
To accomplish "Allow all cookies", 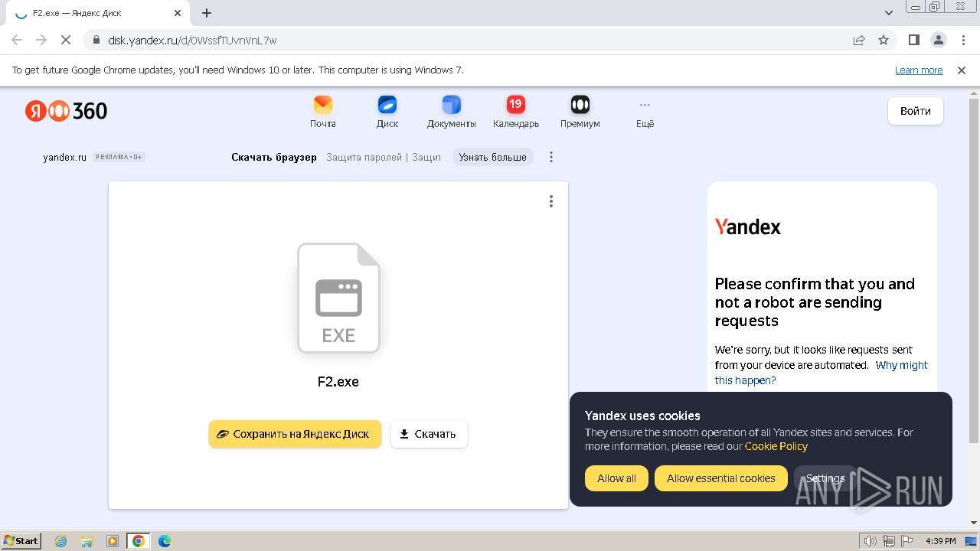I will point(616,478).
